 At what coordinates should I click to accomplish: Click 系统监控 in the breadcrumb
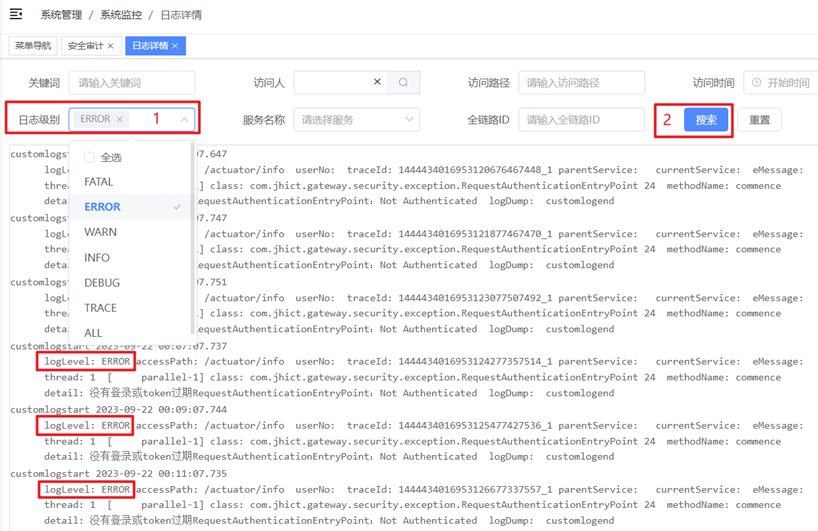[x=121, y=15]
